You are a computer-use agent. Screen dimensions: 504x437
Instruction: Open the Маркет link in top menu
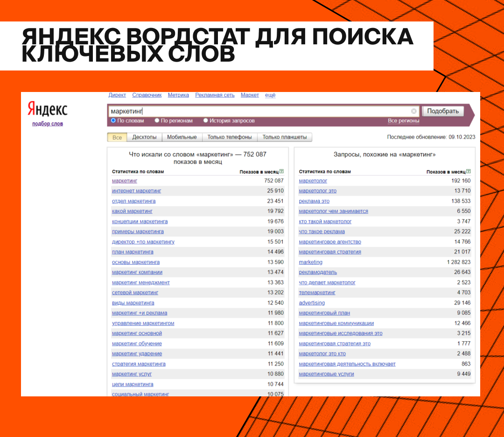click(250, 95)
